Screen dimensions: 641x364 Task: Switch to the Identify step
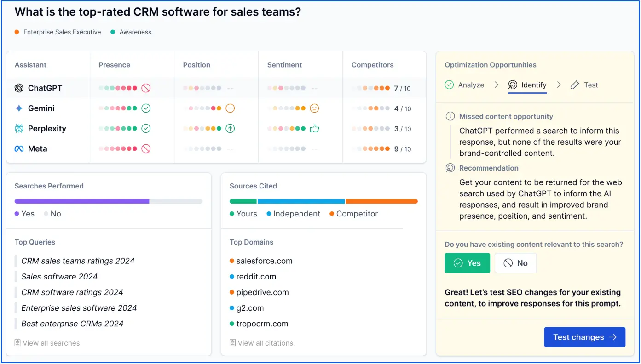point(527,85)
